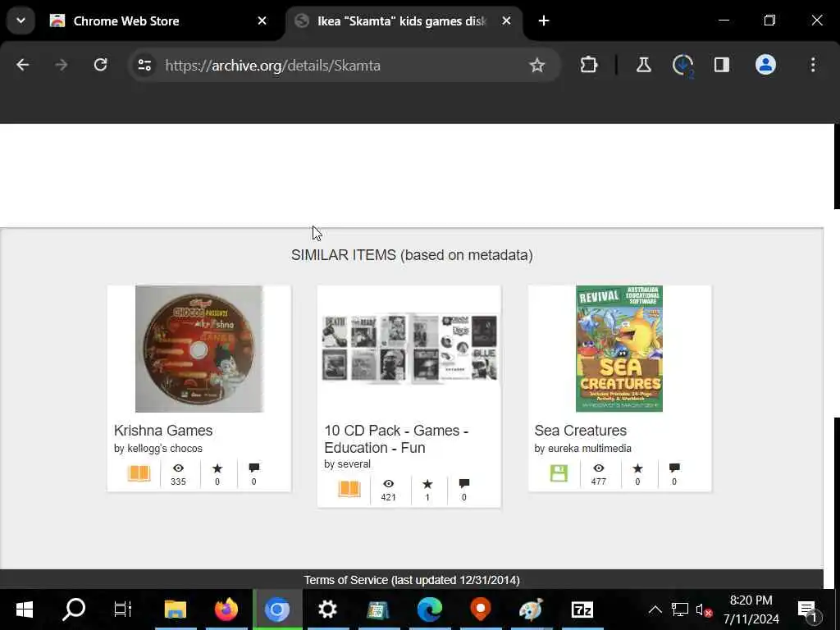The height and width of the screenshot is (630, 840).
Task: Go back to the previous page
Action: click(x=22, y=66)
